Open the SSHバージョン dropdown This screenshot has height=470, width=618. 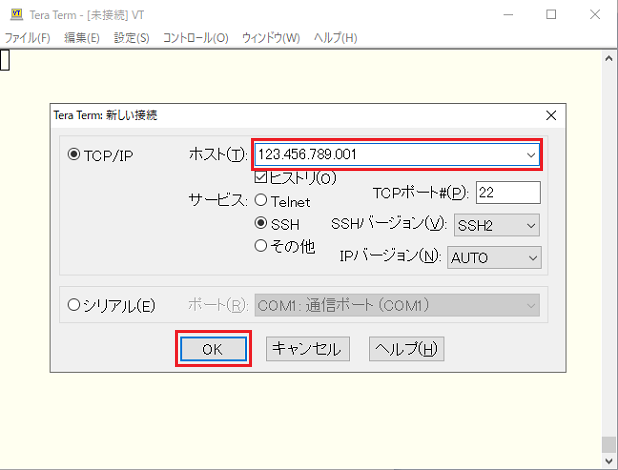[529, 225]
